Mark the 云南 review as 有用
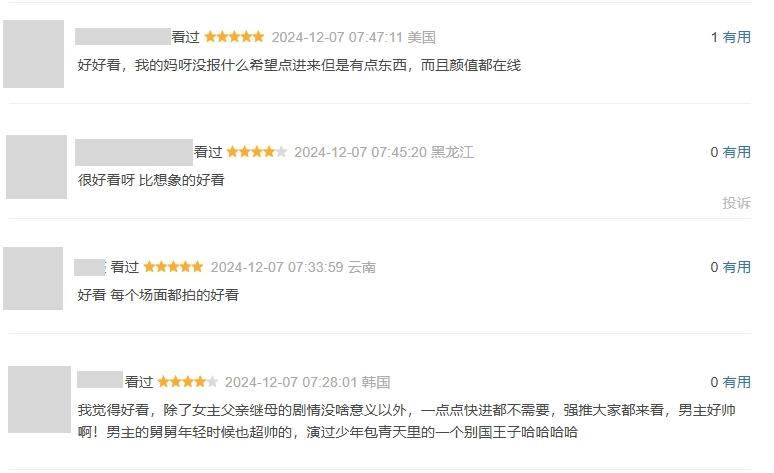This screenshot has width=774, height=473. pyautogui.click(x=736, y=267)
